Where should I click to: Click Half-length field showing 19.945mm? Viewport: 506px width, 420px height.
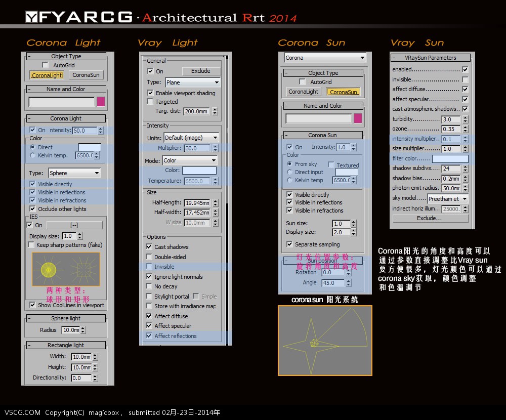point(197,203)
